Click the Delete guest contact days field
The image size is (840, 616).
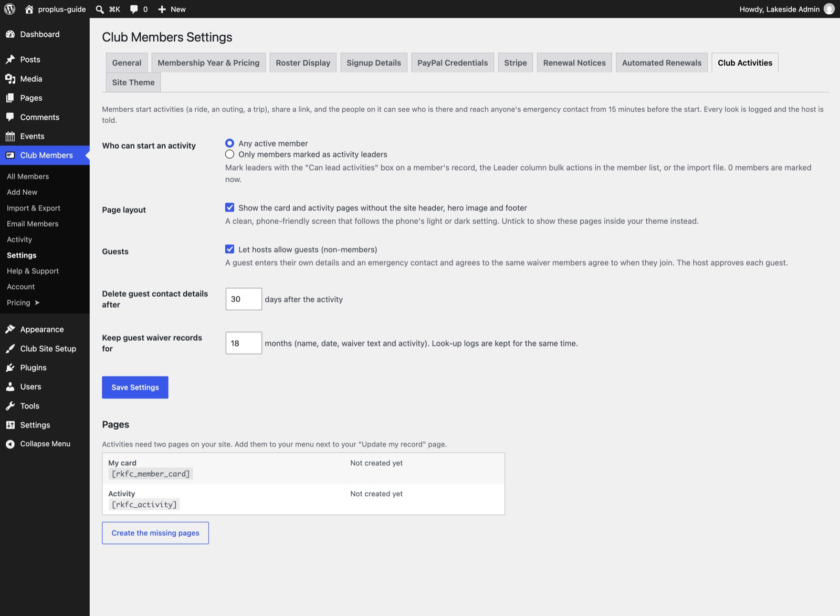(x=244, y=299)
